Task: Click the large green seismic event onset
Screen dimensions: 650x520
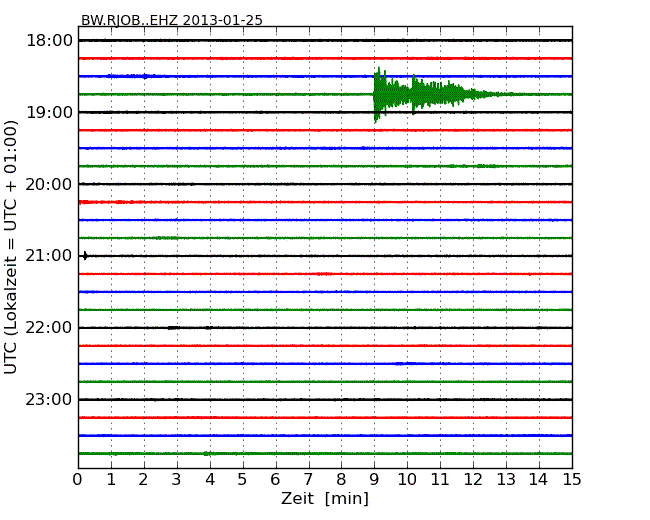Action: [x=376, y=95]
